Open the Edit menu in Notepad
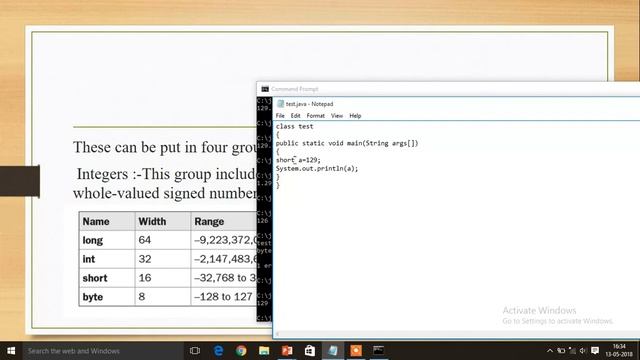640x360 pixels. tap(296, 116)
